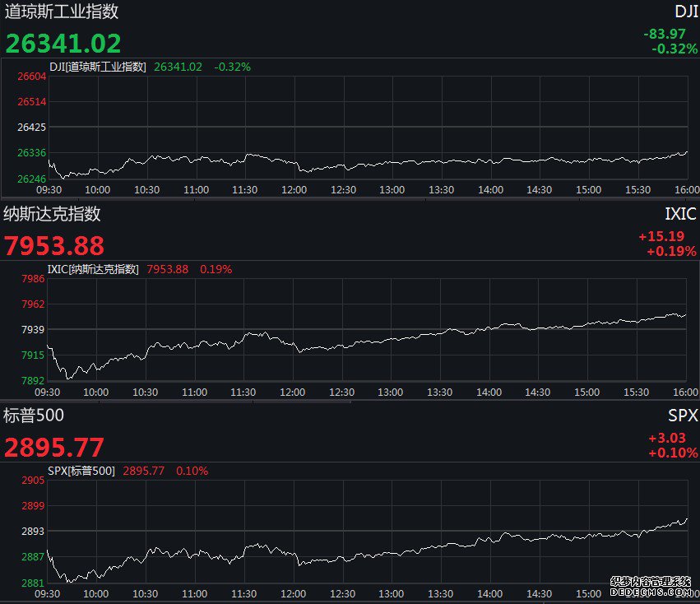Click the S&P y-axis label 2893
This screenshot has width=700, height=604.
(x=33, y=532)
